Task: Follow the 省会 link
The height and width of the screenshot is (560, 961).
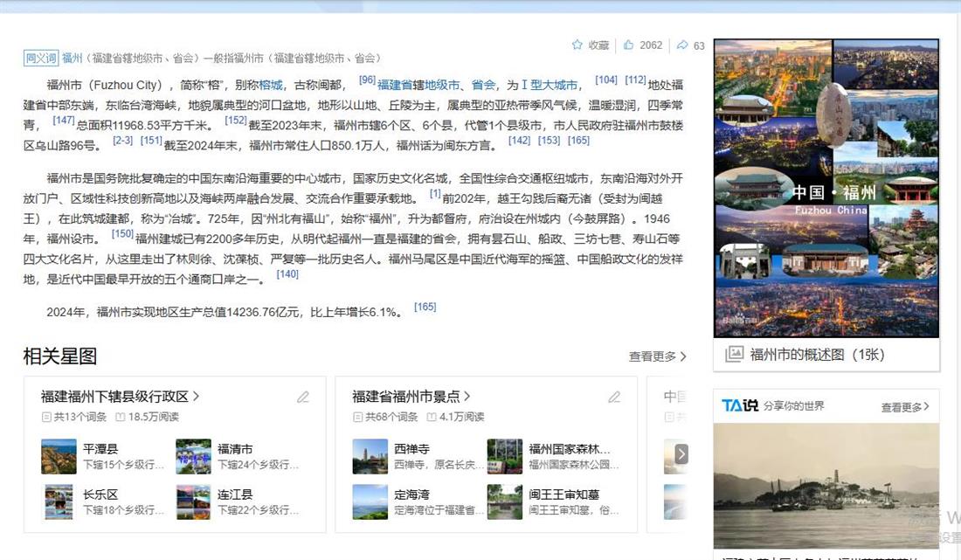Action: tap(484, 85)
